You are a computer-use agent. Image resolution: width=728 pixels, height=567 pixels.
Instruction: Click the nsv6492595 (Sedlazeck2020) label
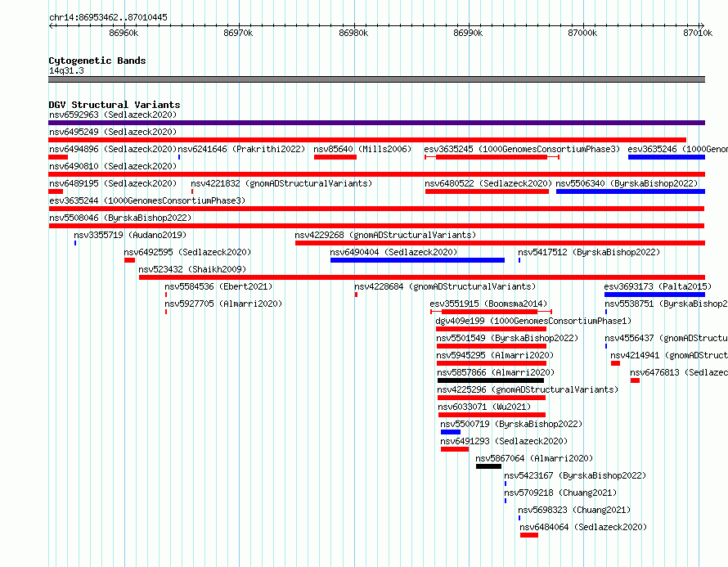(x=187, y=252)
